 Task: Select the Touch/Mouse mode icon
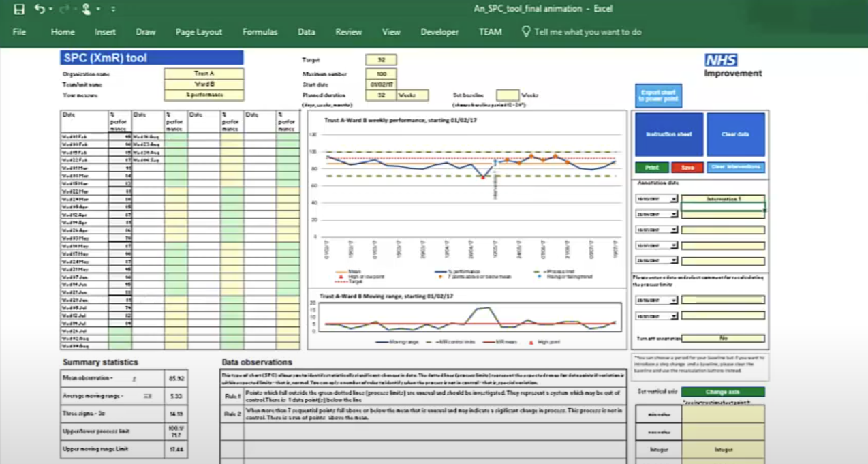[x=86, y=9]
